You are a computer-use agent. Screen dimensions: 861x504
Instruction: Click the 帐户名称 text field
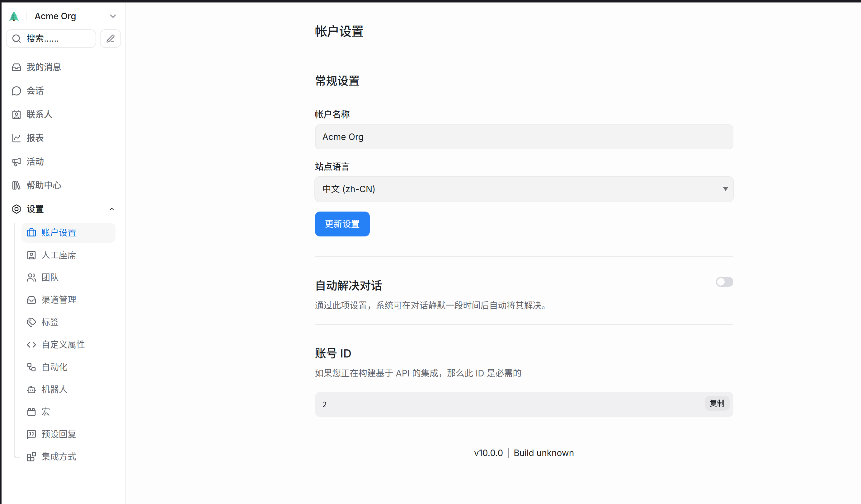pyautogui.click(x=524, y=137)
